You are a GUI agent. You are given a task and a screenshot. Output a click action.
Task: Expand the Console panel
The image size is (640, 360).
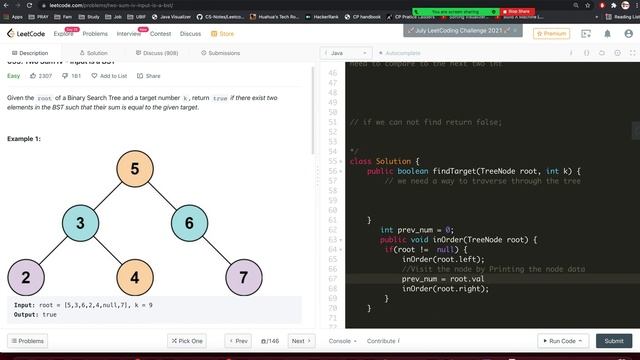pyautogui.click(x=343, y=341)
